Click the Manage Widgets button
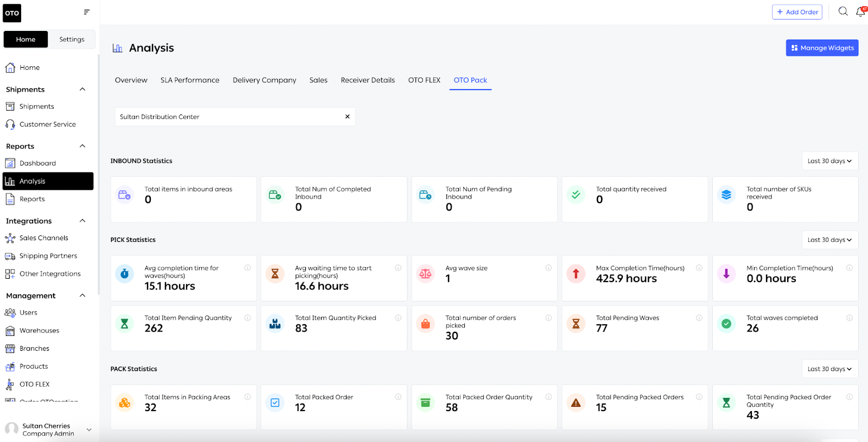 coord(822,48)
